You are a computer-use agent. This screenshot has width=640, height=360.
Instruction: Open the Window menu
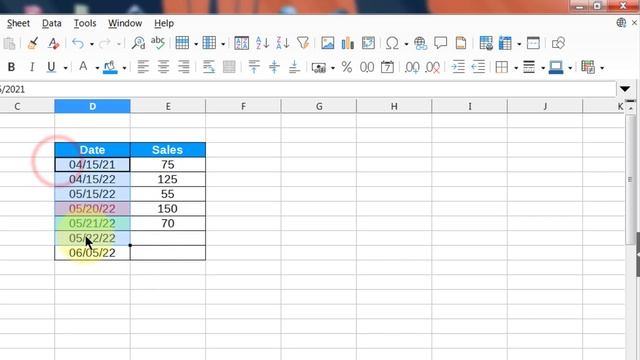[x=125, y=23]
